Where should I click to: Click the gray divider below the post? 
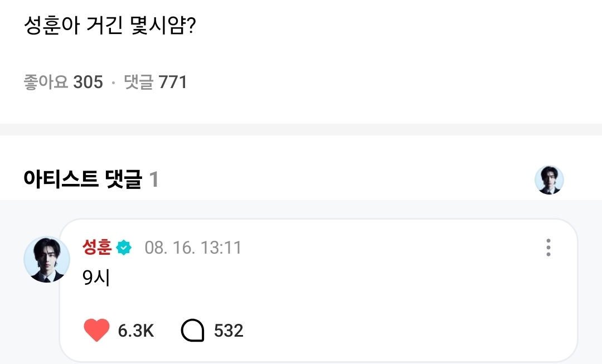click(x=301, y=129)
